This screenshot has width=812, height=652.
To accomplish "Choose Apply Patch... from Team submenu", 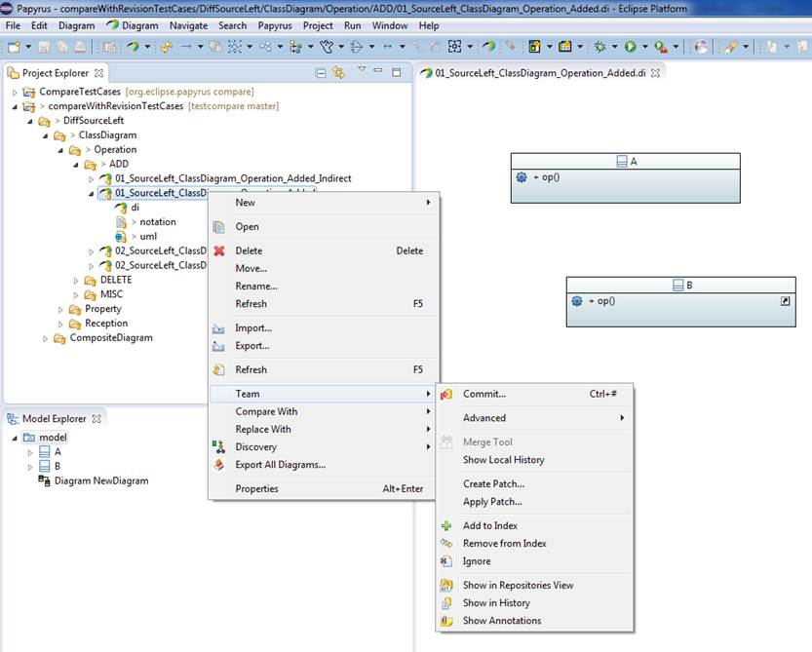I will 534,502.
